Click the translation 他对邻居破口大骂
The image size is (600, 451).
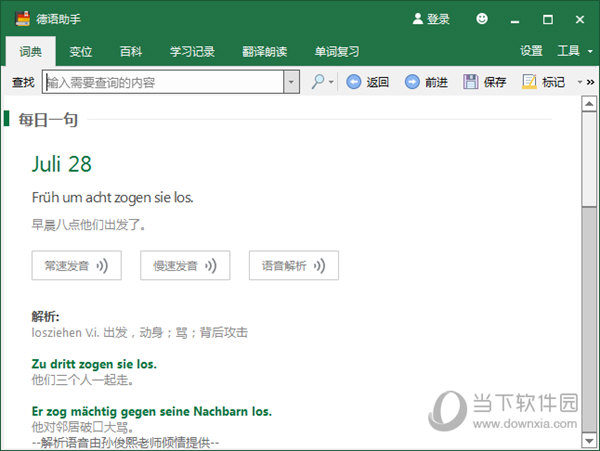coord(83,427)
